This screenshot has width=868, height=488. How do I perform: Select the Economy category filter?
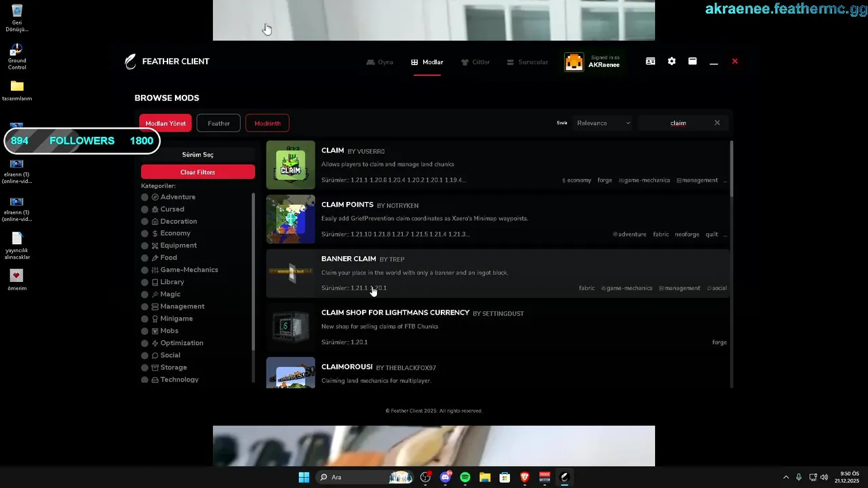167,233
